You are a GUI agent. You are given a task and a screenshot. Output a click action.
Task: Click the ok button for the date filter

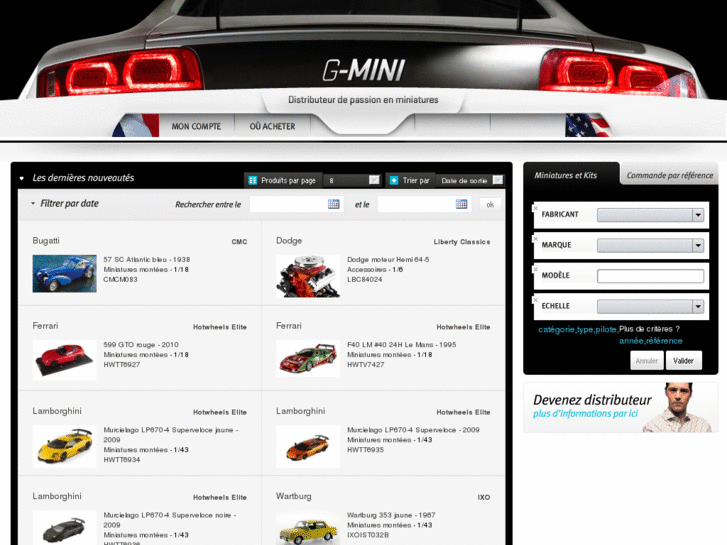click(x=490, y=205)
